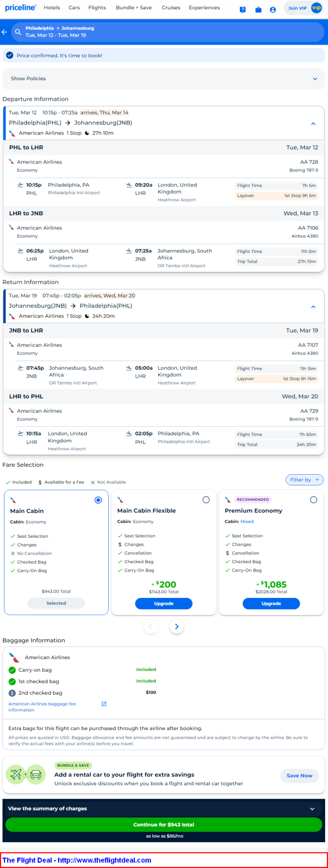Click flight number AA 7106
This screenshot has height=868, width=328.
point(308,228)
